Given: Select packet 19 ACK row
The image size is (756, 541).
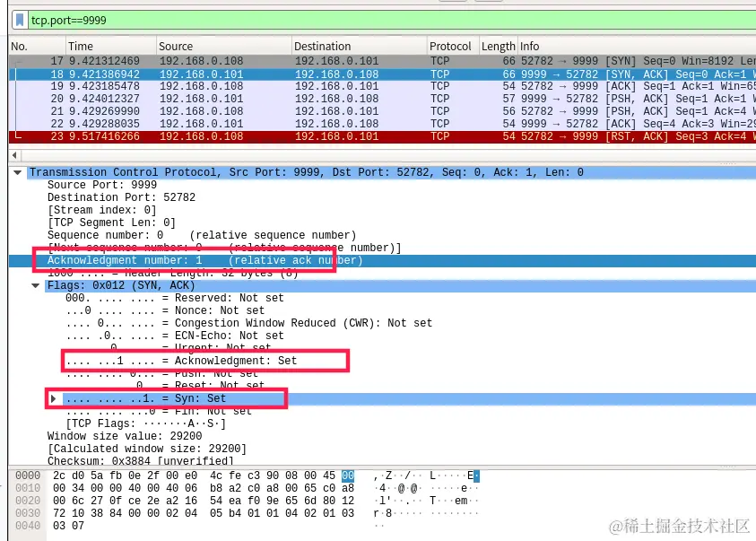Looking at the screenshot, I should [382, 86].
